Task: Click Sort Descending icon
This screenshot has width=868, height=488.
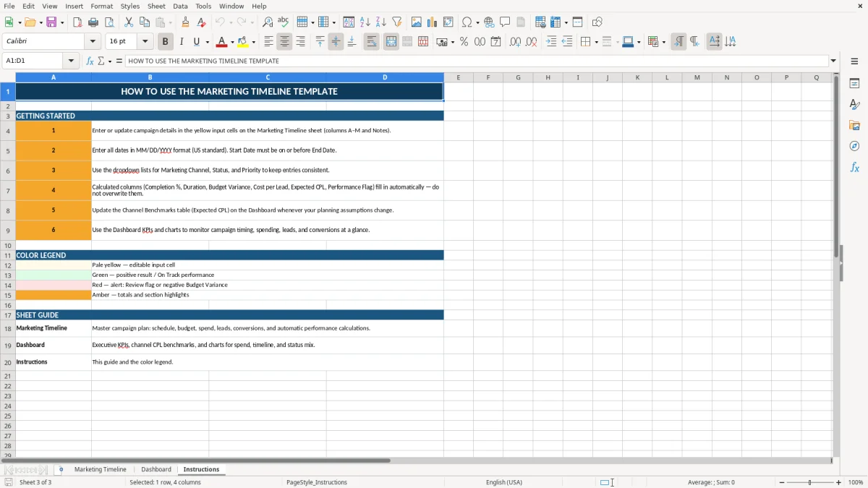Action: [x=381, y=22]
